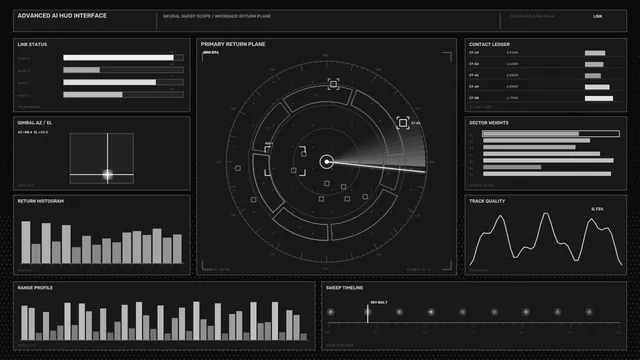The height and width of the screenshot is (360, 640).
Task: Click the radar center emitter ring
Action: pyautogui.click(x=327, y=162)
